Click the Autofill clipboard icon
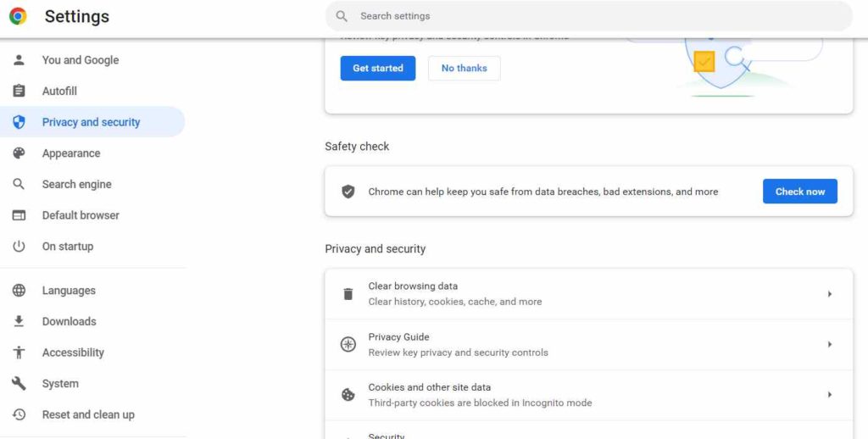The width and height of the screenshot is (868, 439). point(19,91)
